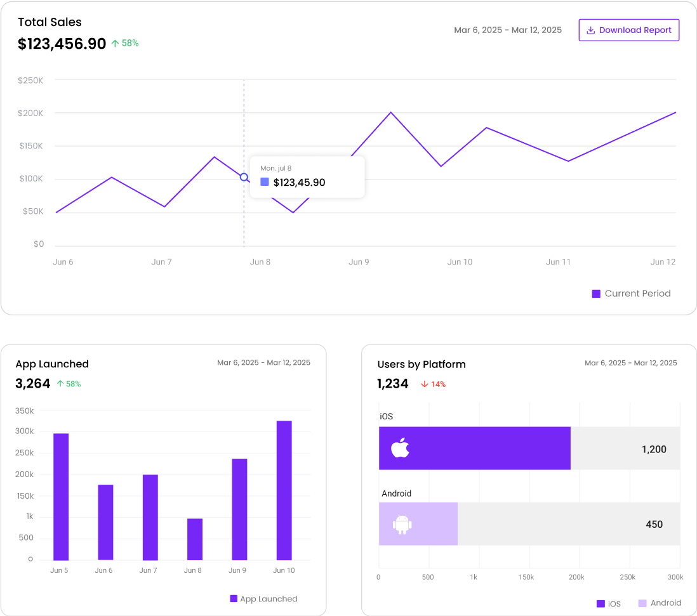This screenshot has width=697, height=616.
Task: Click the green up arrow next to 58% Total Sales
Action: [x=115, y=43]
